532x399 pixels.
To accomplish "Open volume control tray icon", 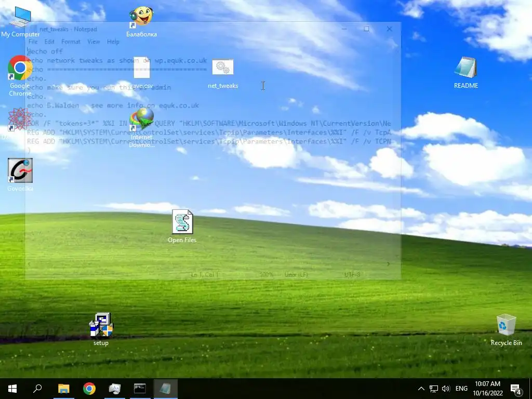I will point(446,389).
